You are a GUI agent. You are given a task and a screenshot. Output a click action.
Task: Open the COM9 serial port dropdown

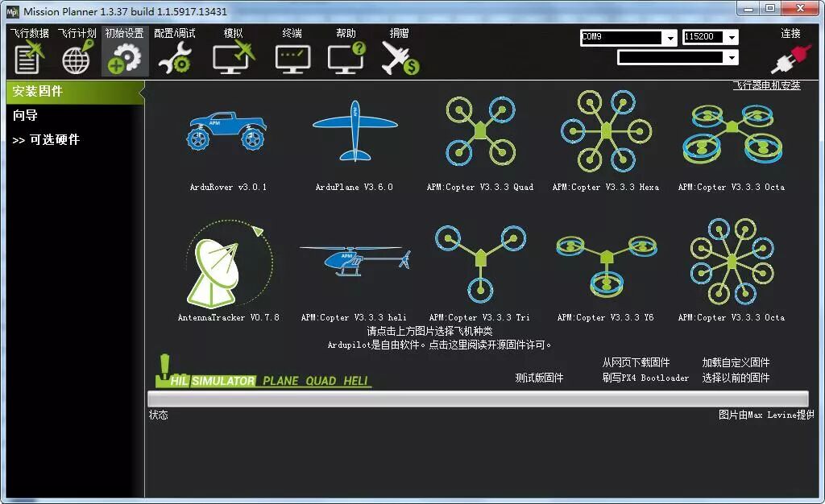670,37
